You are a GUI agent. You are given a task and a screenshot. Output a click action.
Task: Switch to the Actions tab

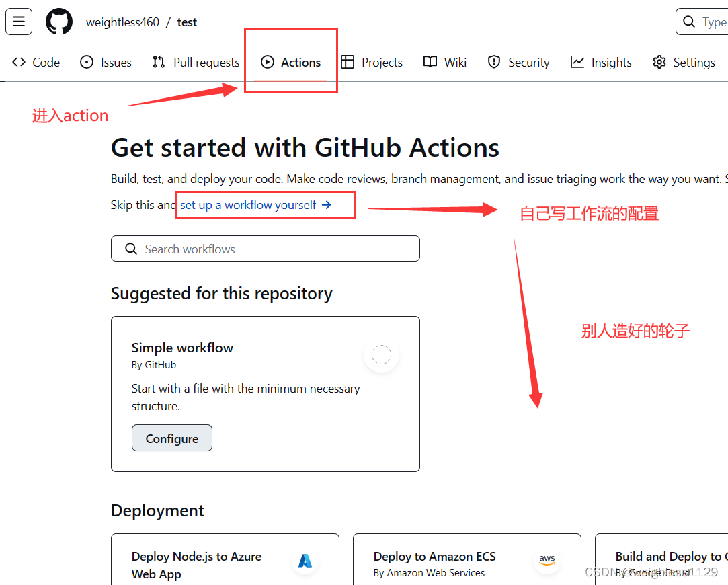coord(290,63)
